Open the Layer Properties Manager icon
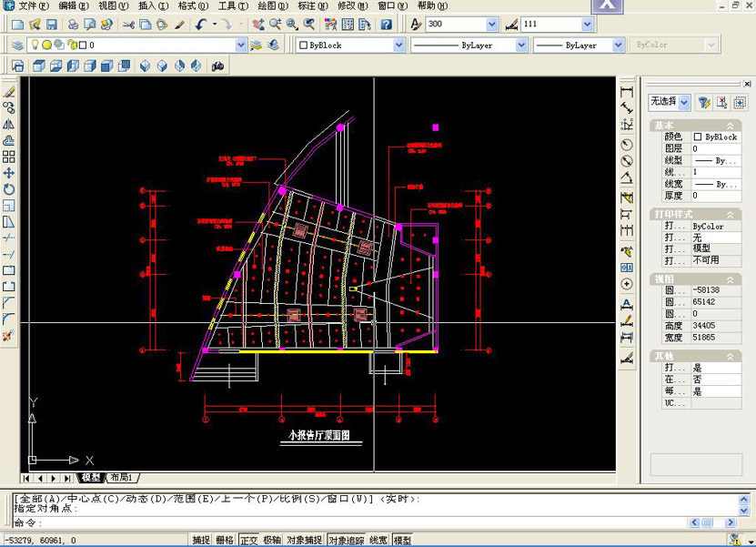 pos(17,45)
